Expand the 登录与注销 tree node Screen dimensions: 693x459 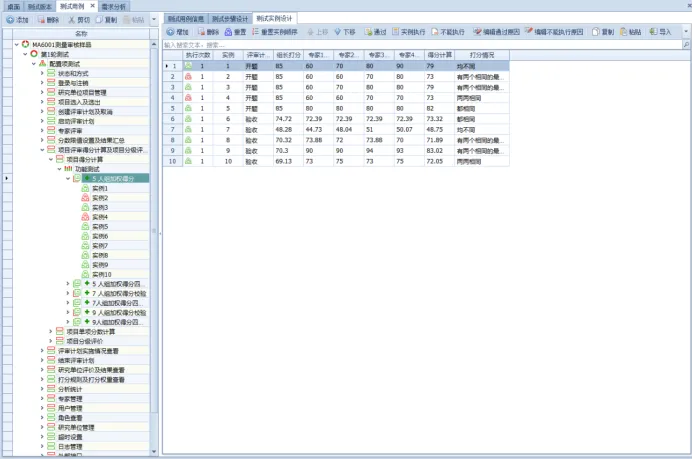click(42, 83)
